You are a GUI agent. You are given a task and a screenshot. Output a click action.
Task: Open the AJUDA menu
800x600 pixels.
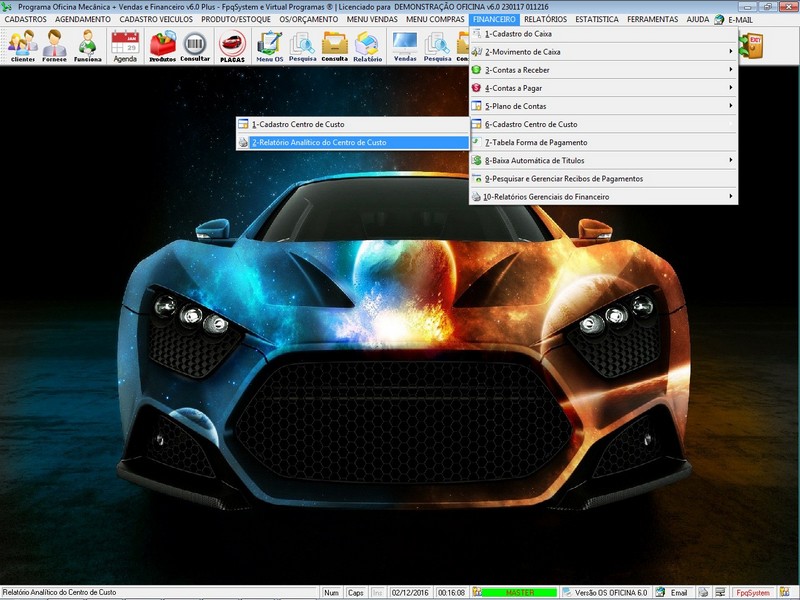point(697,19)
